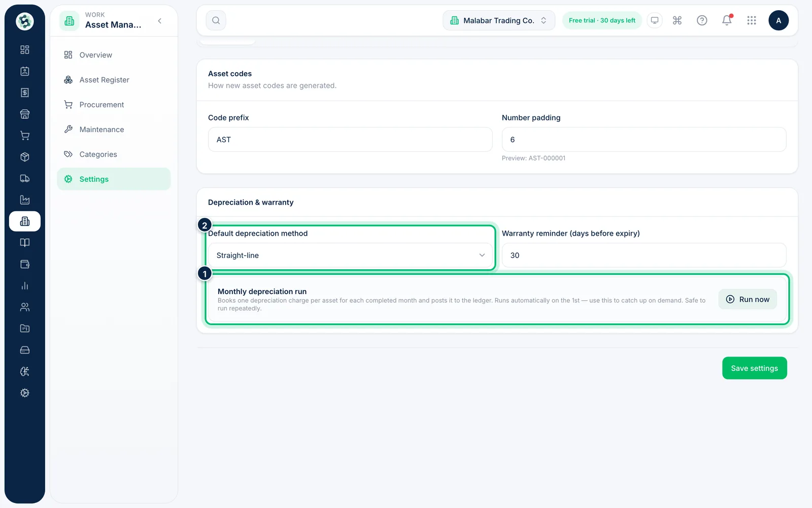Expand the Default depreciation method dropdown
Viewport: 812px width, 508px height.
tap(350, 256)
